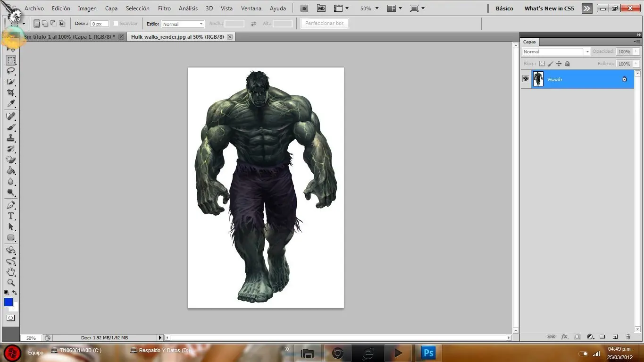Choose the Clone Stamp tool
Screen dimensions: 644x362
(x=11, y=138)
